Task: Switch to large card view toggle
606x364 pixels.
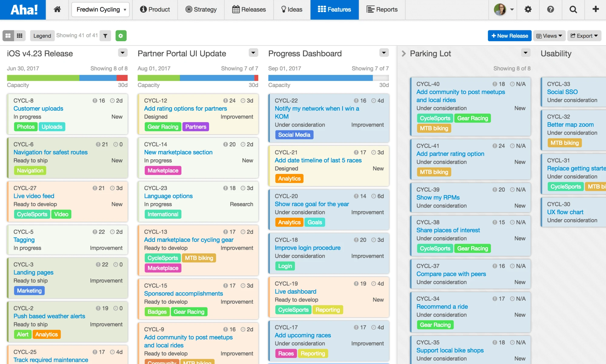Action: (8, 36)
